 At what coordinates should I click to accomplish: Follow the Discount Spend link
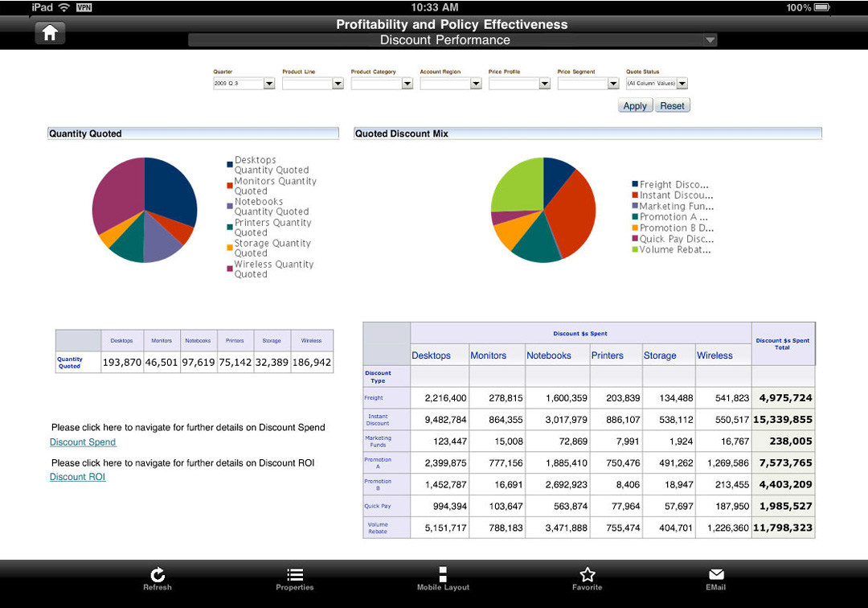tap(83, 442)
